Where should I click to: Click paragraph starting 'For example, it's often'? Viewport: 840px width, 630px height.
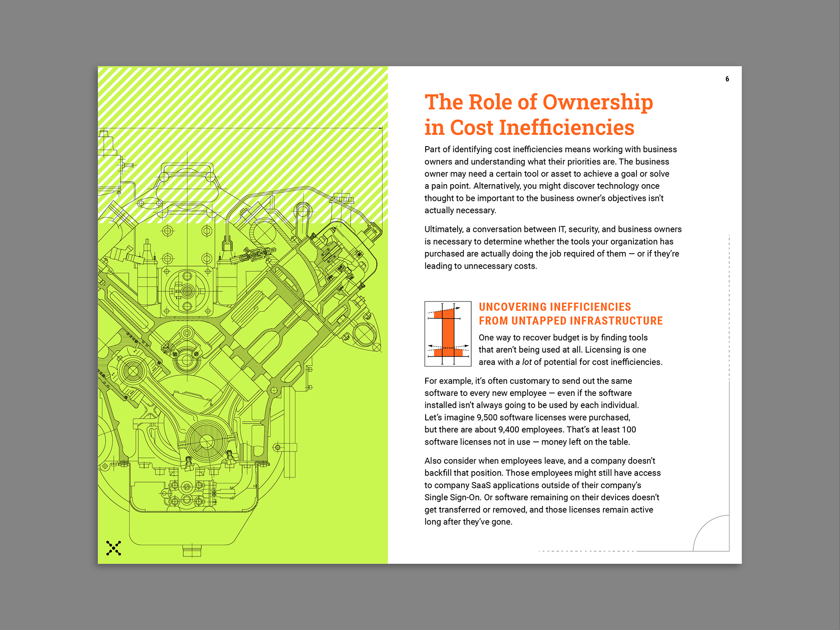(531, 411)
